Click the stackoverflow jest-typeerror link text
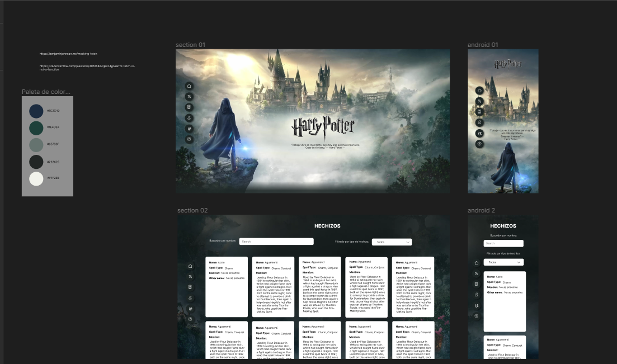617x364 pixels. point(87,68)
